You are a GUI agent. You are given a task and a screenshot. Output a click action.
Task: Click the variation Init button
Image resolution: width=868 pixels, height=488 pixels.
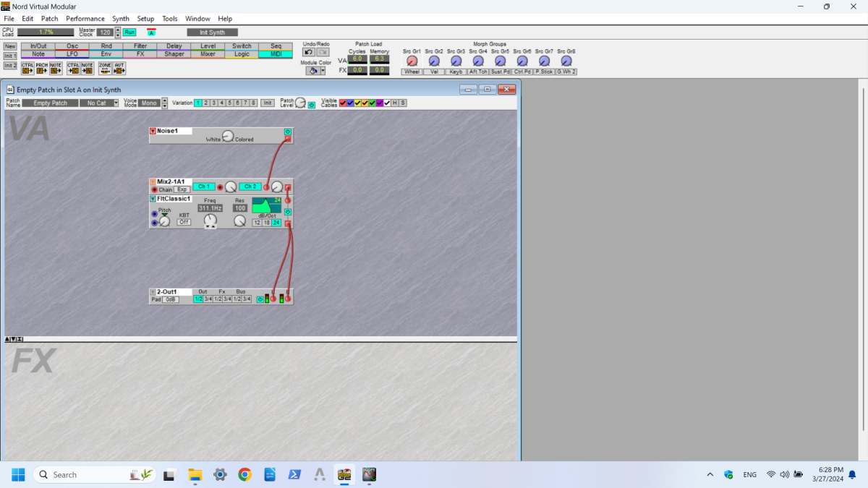coord(268,103)
